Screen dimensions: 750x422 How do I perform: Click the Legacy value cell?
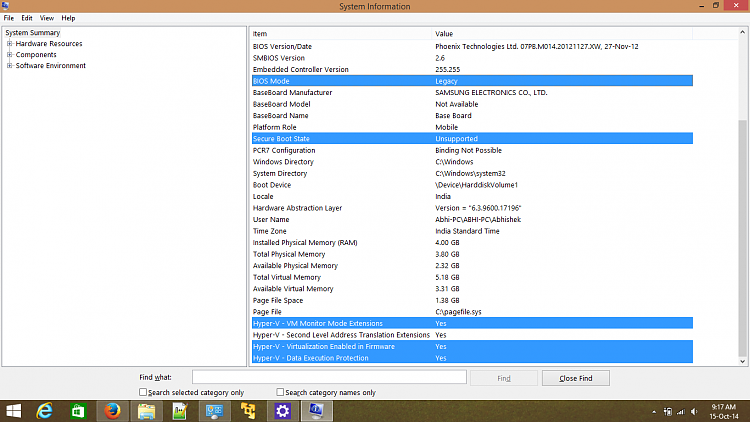(446, 81)
